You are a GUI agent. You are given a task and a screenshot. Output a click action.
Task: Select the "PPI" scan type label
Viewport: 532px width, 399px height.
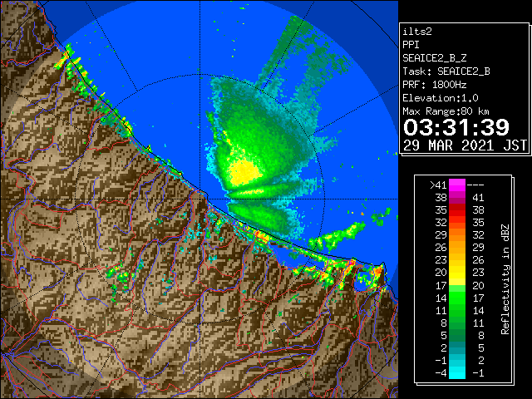(411, 45)
